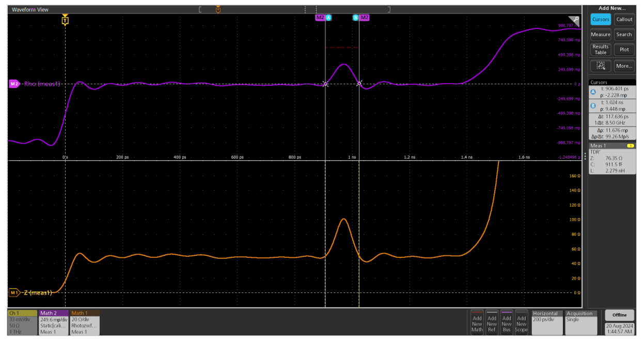Viewport: 644px width, 340px height.
Task: Click the Δρ 11.676 mρ readout
Action: tap(612, 130)
